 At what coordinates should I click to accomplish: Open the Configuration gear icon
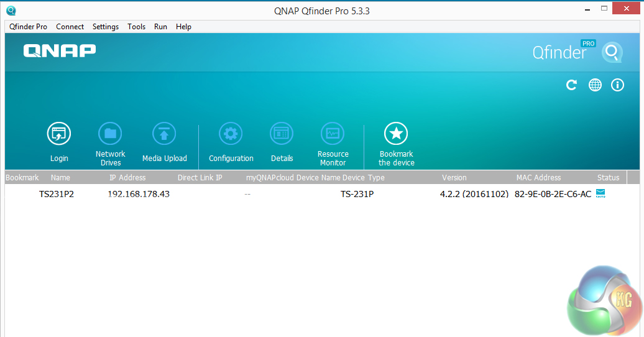[x=231, y=134]
